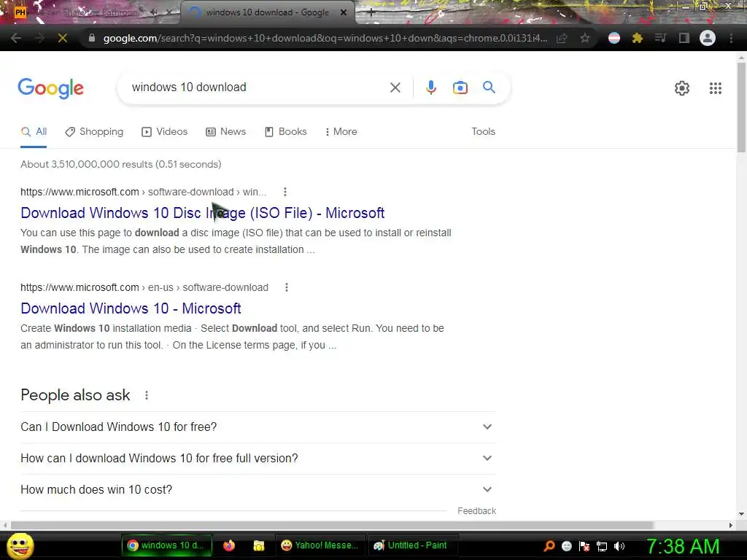Click the vertical scrollbar down arrow
This screenshot has width=747, height=560.
(741, 514)
